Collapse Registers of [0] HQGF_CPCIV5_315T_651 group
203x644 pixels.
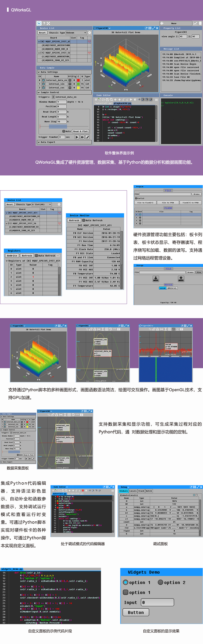tap(7, 261)
